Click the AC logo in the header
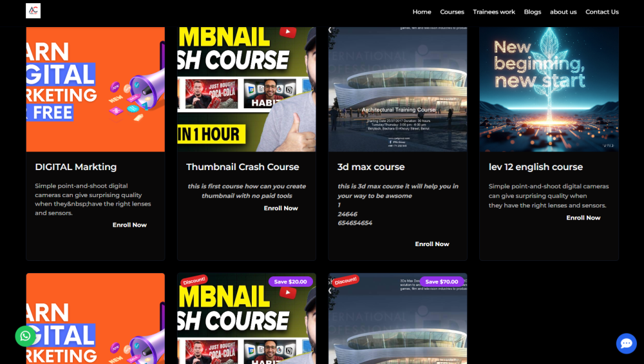This screenshot has width=644, height=364. tap(33, 11)
